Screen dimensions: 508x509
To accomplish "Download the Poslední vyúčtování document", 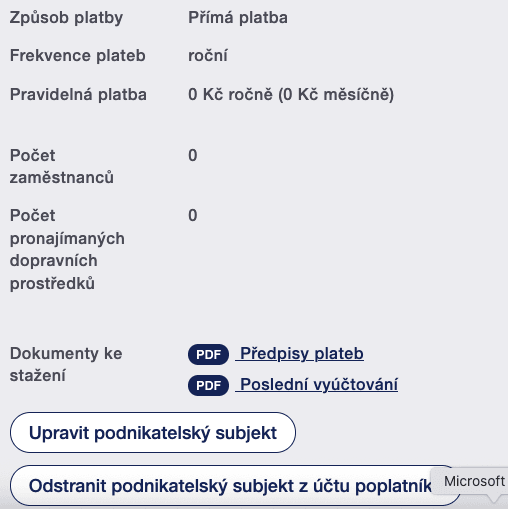I will [316, 385].
